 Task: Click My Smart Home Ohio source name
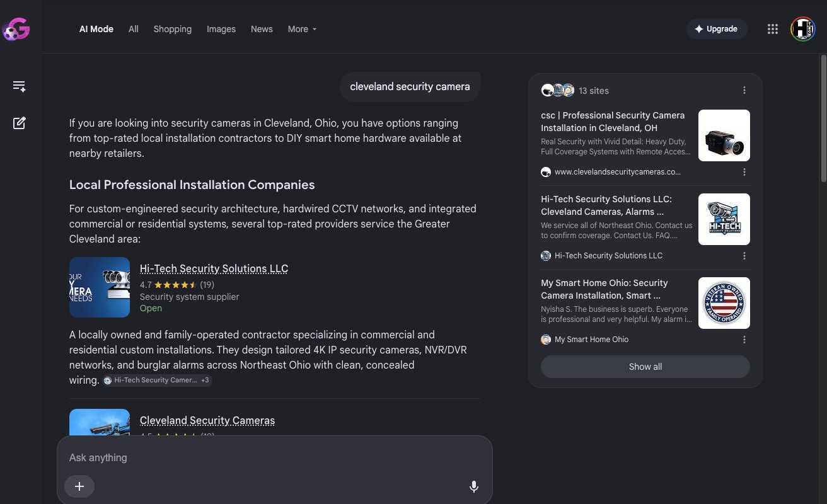(x=591, y=340)
